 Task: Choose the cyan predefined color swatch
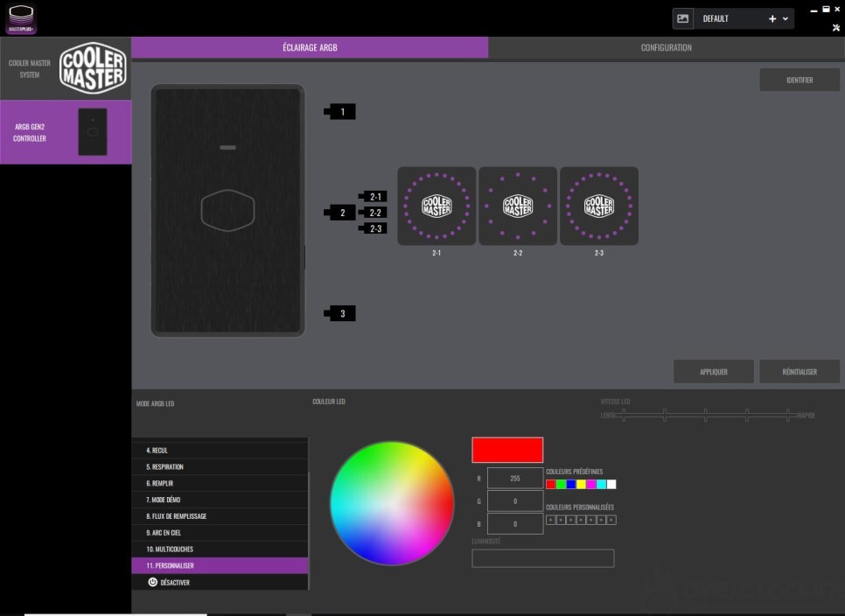coord(602,485)
